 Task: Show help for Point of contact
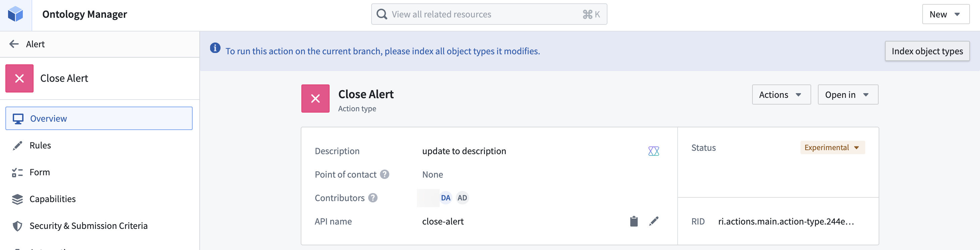pyautogui.click(x=385, y=174)
